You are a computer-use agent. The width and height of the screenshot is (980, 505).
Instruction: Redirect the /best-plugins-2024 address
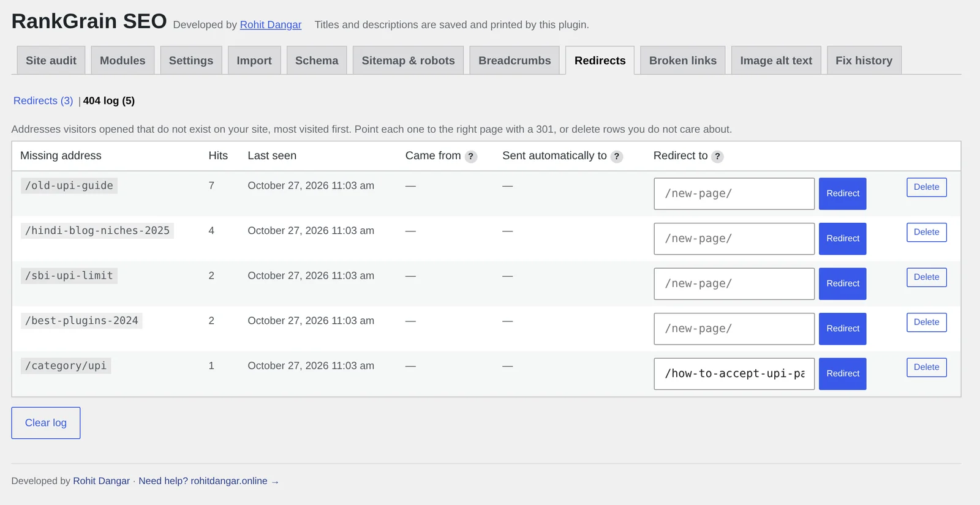[843, 329]
